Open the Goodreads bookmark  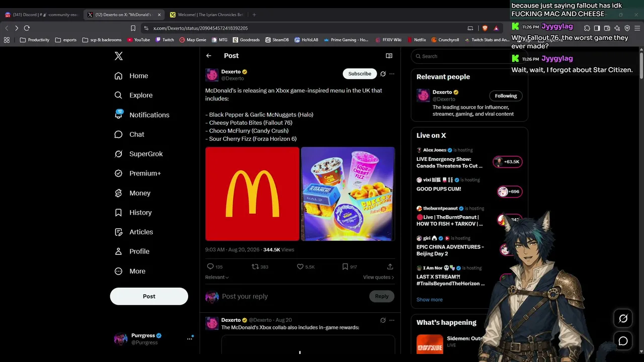tap(246, 40)
